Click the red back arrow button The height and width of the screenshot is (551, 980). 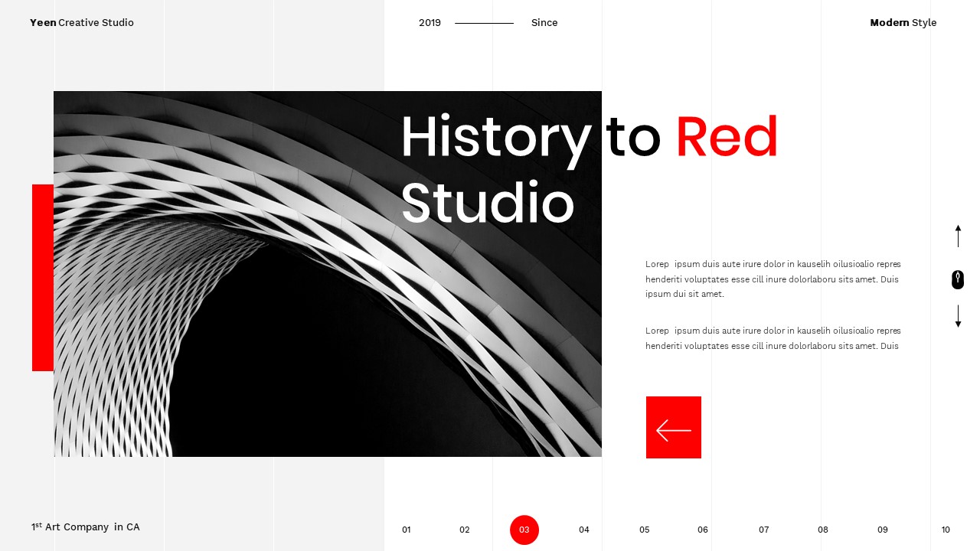tap(674, 428)
